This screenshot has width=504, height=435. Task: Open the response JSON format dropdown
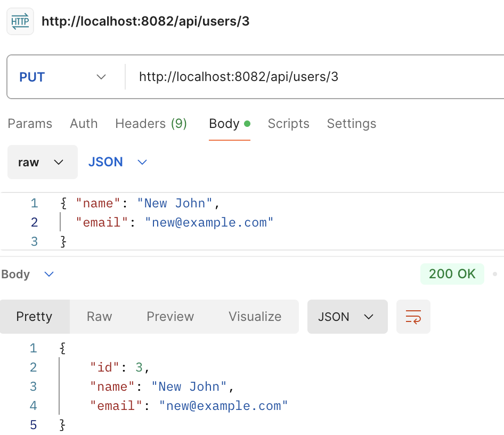pos(347,317)
